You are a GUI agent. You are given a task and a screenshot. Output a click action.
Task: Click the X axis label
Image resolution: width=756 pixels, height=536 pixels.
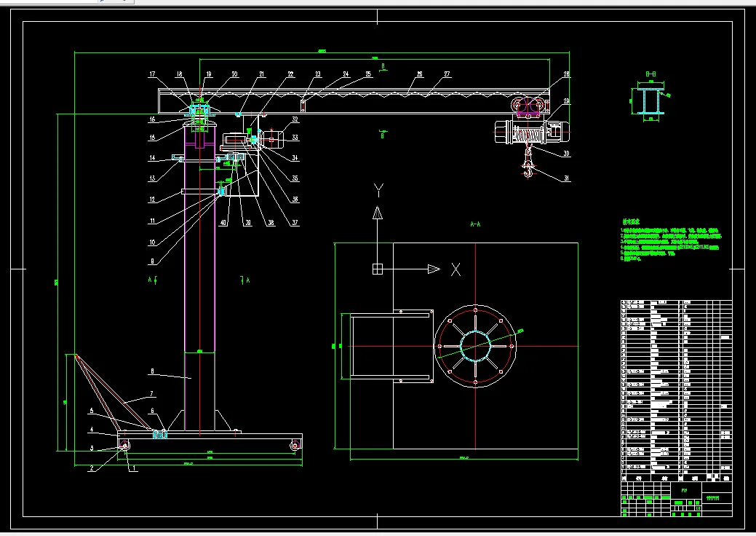pos(455,269)
